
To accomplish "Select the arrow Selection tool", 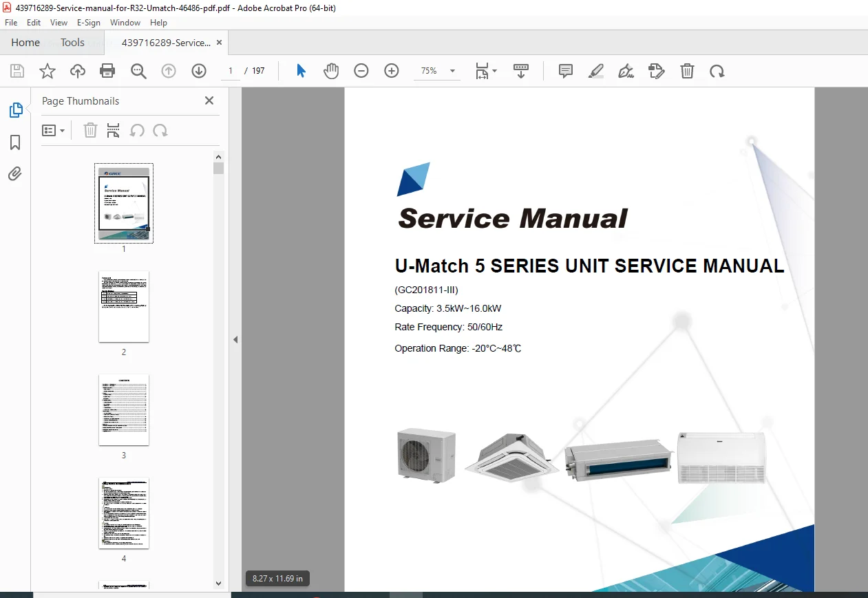I will pyautogui.click(x=301, y=71).
